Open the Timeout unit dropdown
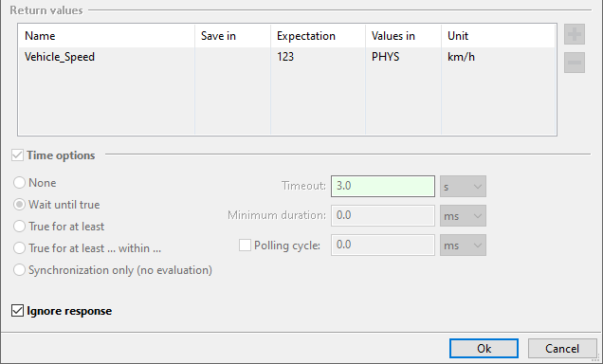Screen dimensions: 603x364 pos(463,187)
